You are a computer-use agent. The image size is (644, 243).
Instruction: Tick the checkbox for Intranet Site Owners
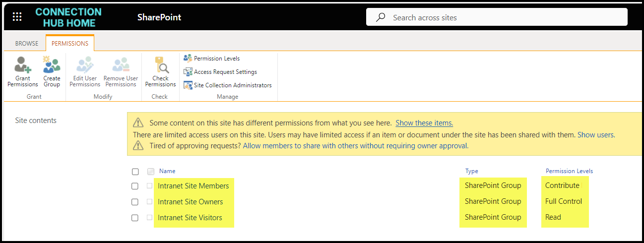135,202
